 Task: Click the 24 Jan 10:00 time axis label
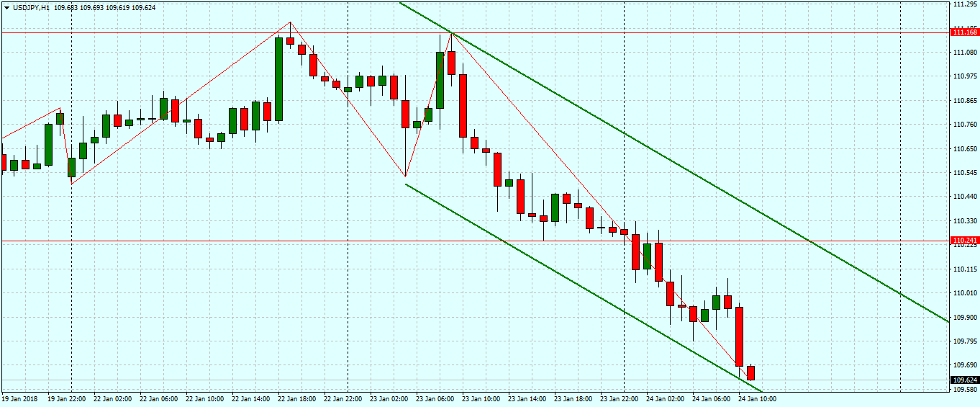(757, 398)
